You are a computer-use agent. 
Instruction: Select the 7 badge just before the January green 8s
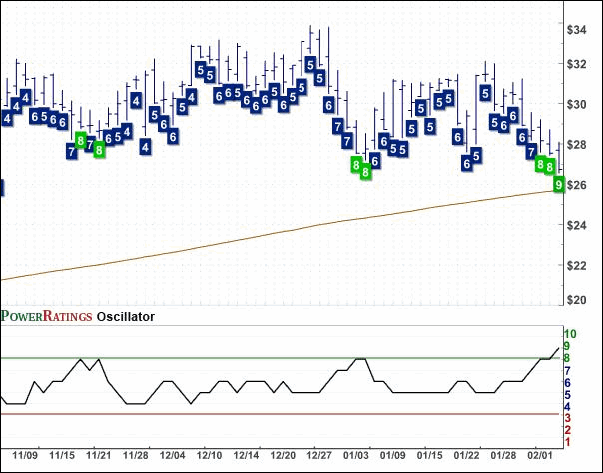coord(346,141)
